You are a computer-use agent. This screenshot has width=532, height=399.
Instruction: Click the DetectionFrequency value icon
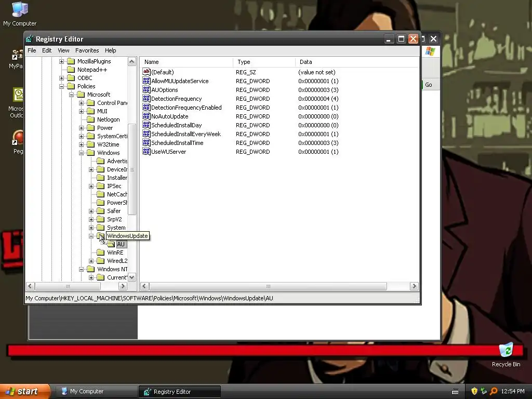[146, 98]
